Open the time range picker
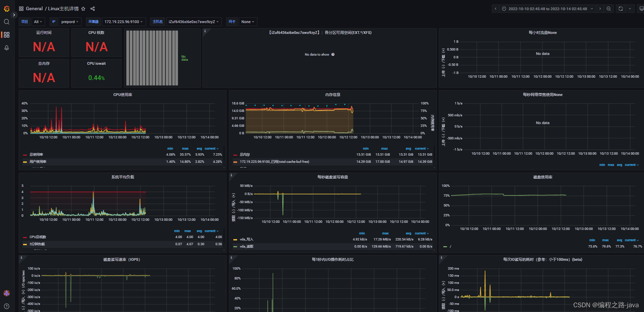This screenshot has width=644, height=312. [548, 9]
